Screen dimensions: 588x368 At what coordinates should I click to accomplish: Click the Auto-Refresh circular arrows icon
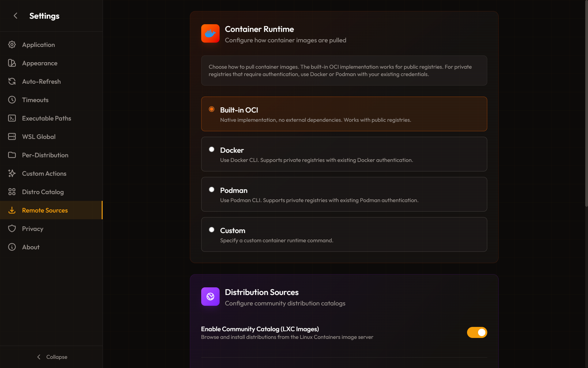(12, 82)
